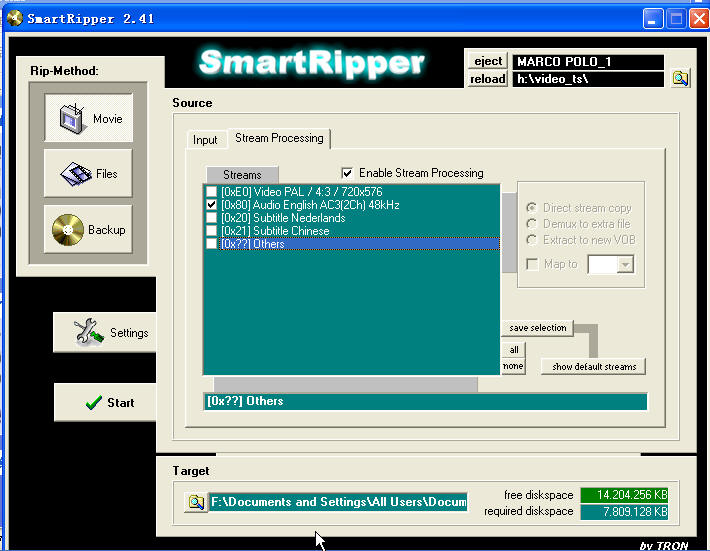The width and height of the screenshot is (710, 551).
Task: Browse source folder magnifier icon
Action: point(680,78)
